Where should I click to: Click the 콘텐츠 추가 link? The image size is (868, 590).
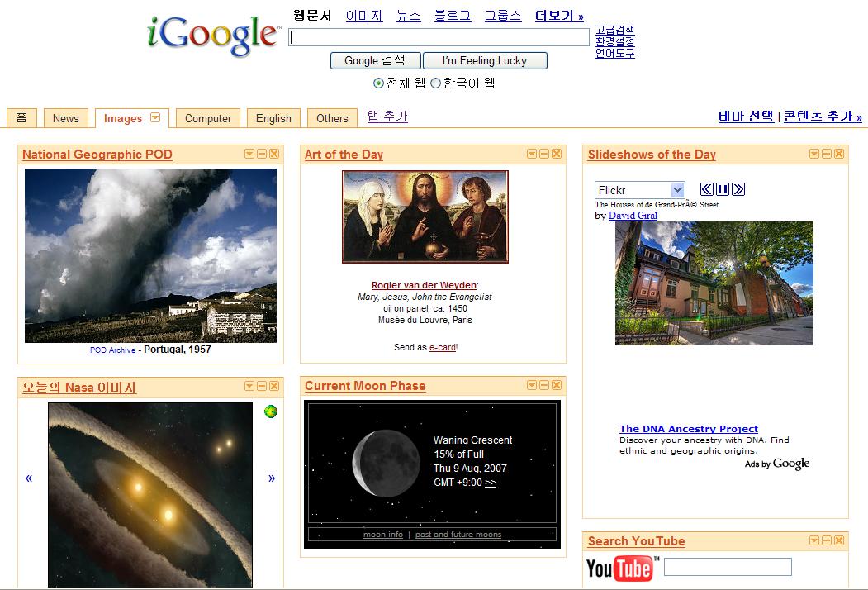coord(823,117)
